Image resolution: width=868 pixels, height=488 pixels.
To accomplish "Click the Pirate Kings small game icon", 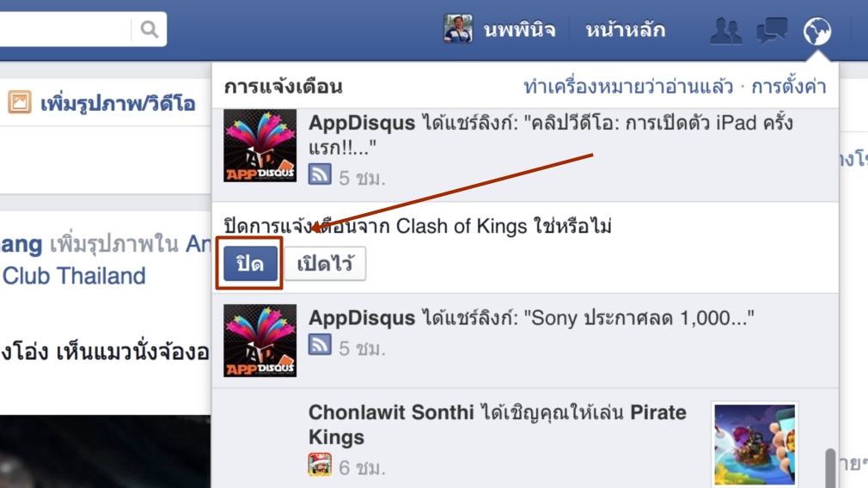I will click(x=320, y=464).
